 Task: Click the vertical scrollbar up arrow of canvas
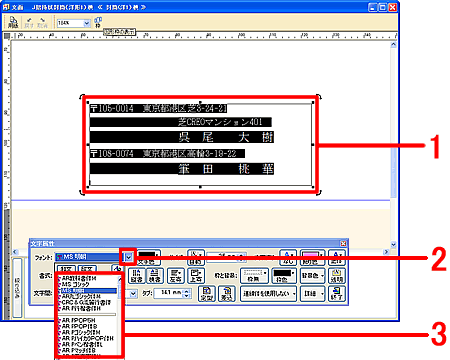(394, 44)
